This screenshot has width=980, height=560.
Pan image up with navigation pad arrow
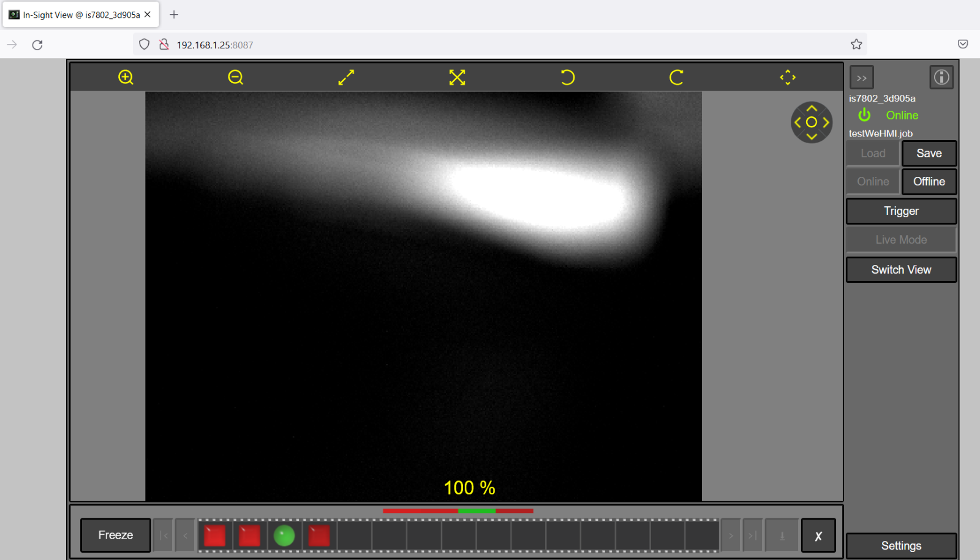point(812,108)
